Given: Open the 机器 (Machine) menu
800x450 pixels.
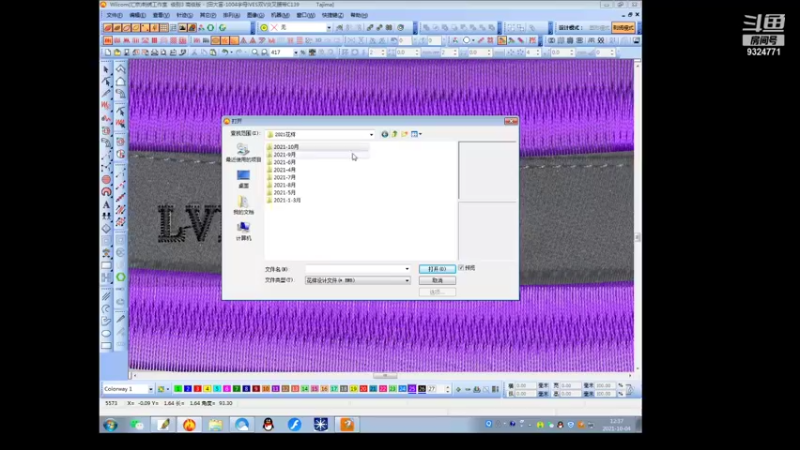Looking at the screenshot, I should [x=280, y=15].
